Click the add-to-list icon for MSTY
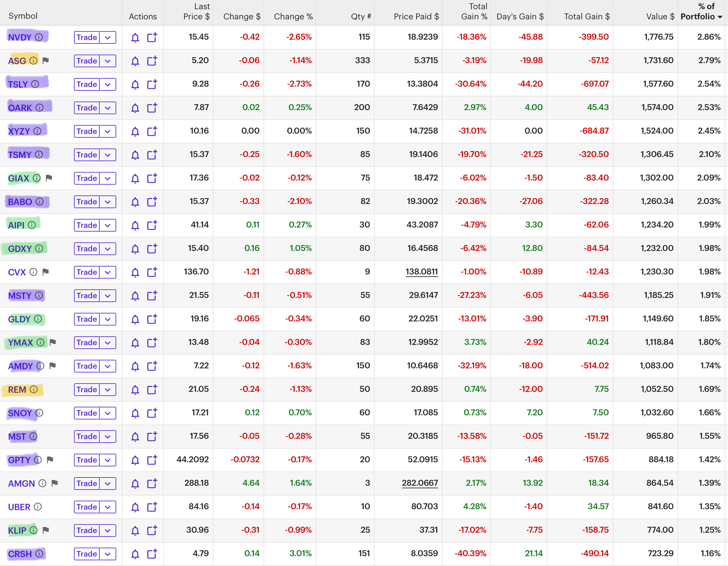Screen dimensions: 728x566 (x=152, y=295)
